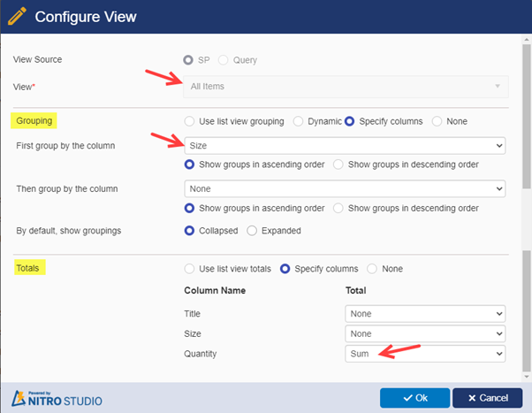Choose ascending order for second group
Screen dimensions: 532x413
tap(189, 208)
